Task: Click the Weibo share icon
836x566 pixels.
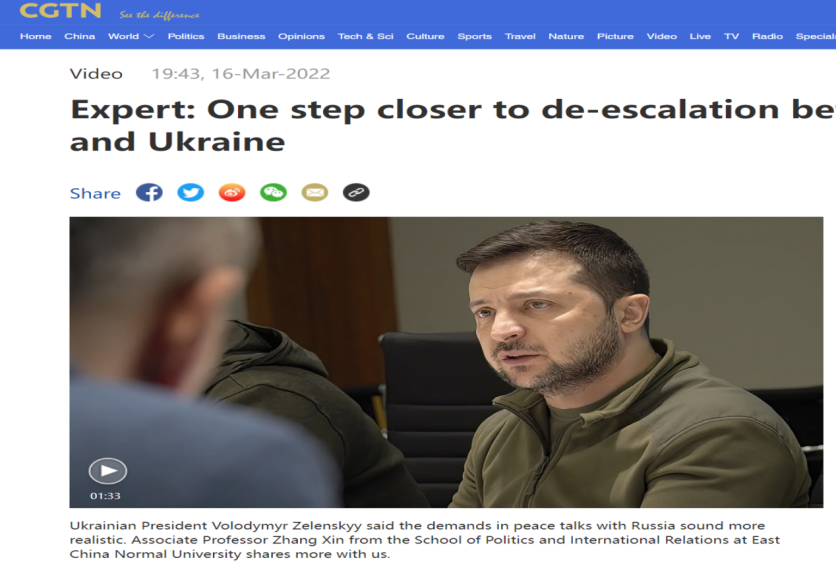Action: [x=232, y=192]
